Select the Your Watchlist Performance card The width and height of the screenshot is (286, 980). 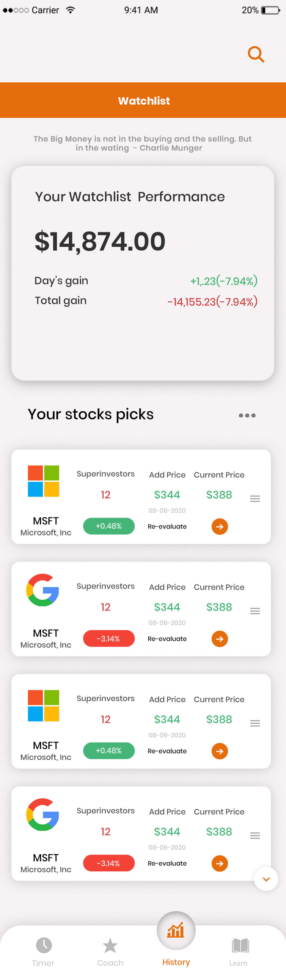(143, 272)
